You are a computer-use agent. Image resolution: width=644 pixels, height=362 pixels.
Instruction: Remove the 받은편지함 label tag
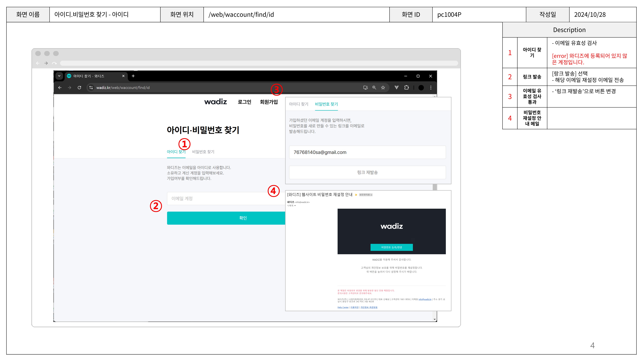point(371,195)
